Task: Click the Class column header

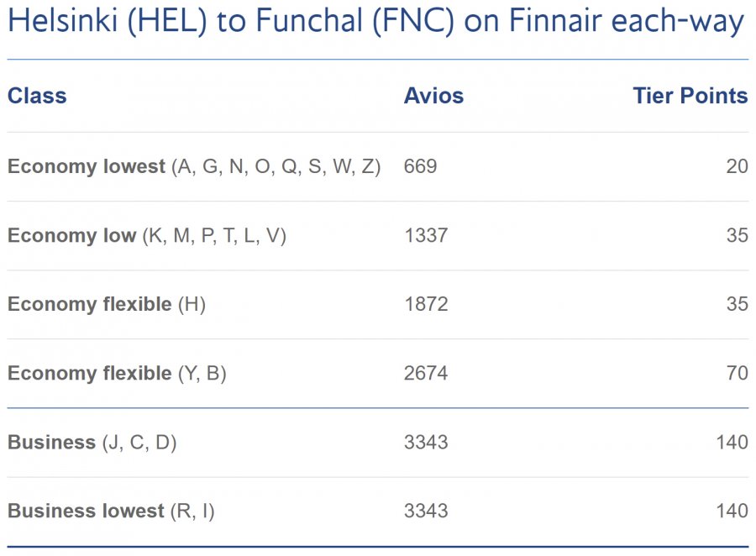Action: [37, 96]
